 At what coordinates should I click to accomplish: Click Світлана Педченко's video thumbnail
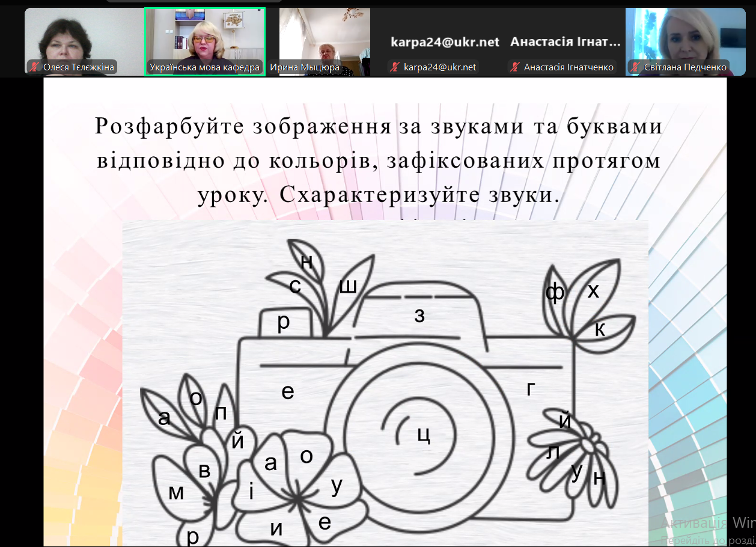[x=685, y=36]
